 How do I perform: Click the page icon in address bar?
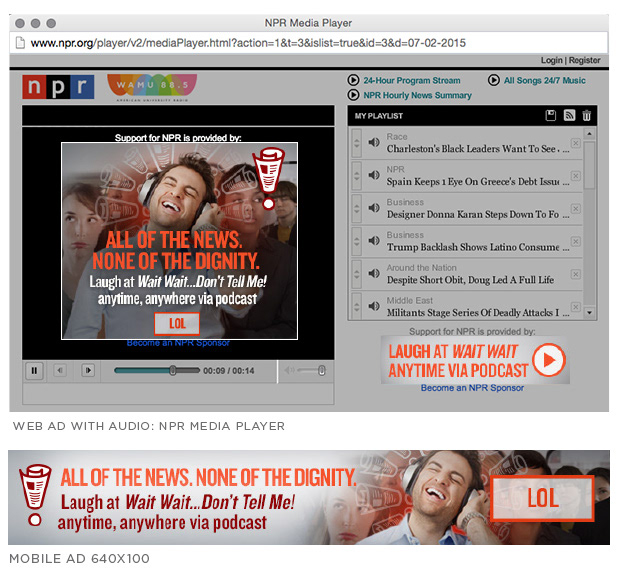[x=20, y=43]
